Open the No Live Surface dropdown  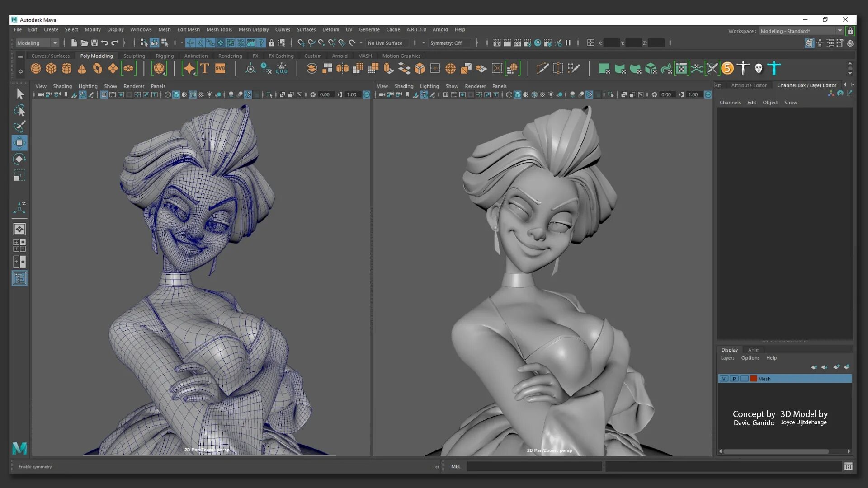click(387, 43)
